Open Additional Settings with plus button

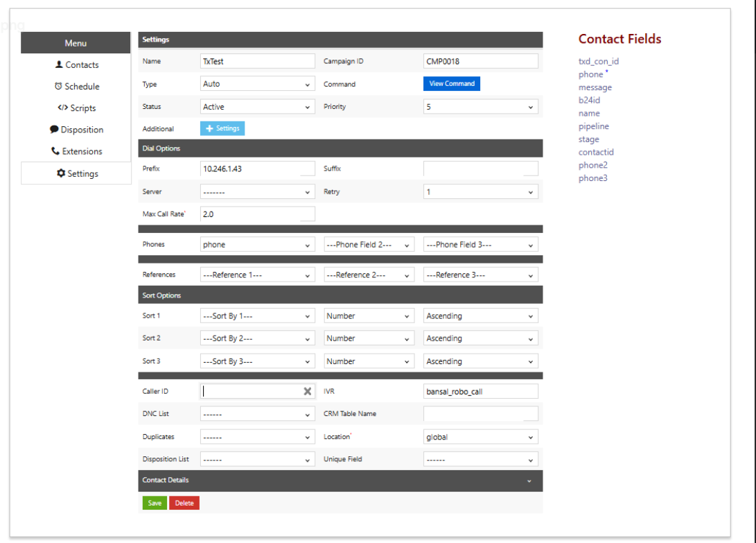click(x=222, y=128)
